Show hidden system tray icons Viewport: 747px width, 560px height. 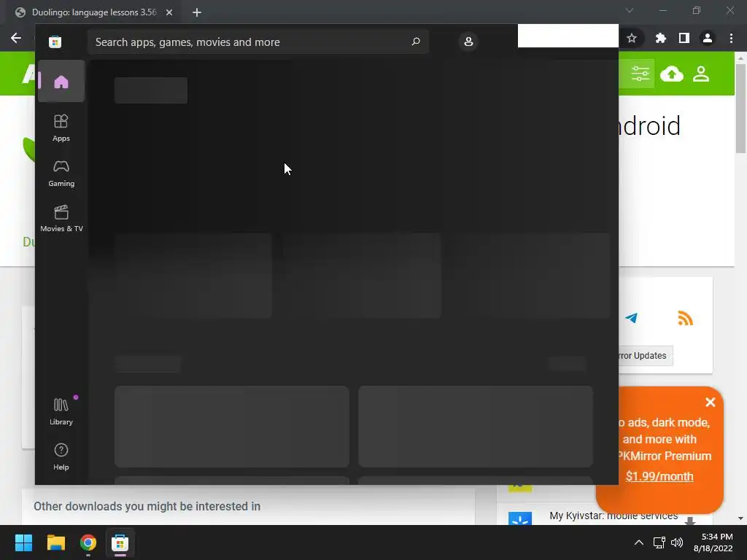tap(639, 542)
